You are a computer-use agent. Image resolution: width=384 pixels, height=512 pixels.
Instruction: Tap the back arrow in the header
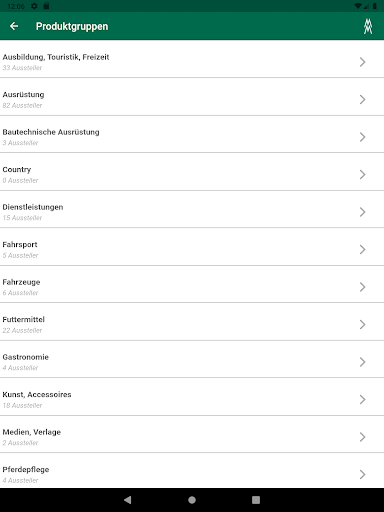coord(14,26)
